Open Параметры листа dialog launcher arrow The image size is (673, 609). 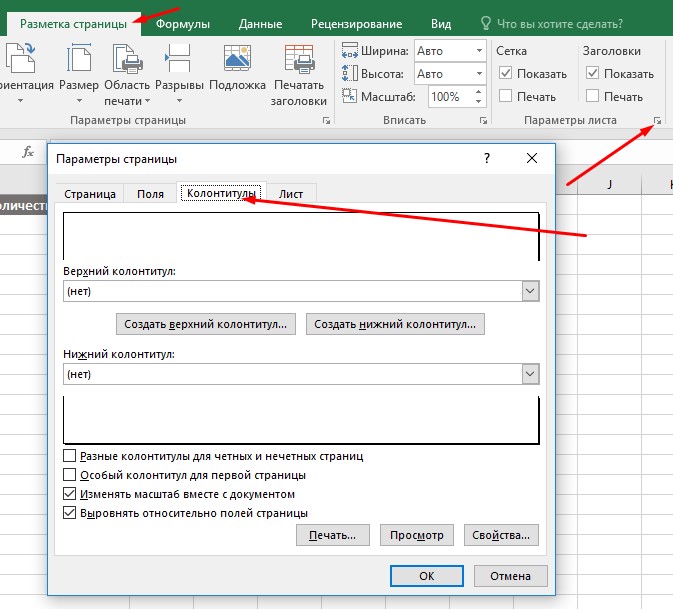point(657,121)
